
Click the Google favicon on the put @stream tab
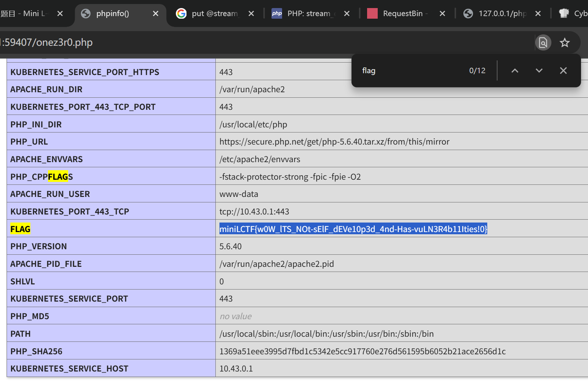[181, 14]
